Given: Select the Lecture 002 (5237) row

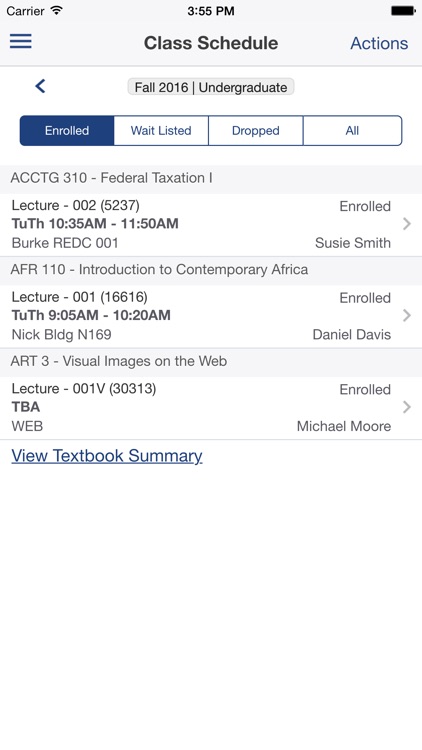Looking at the screenshot, I should click(211, 225).
